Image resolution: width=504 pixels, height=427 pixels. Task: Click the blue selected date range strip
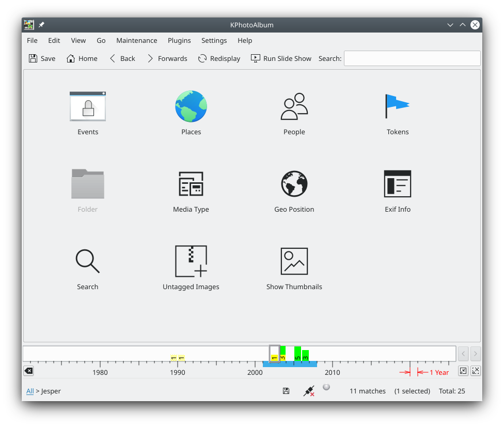tap(290, 364)
